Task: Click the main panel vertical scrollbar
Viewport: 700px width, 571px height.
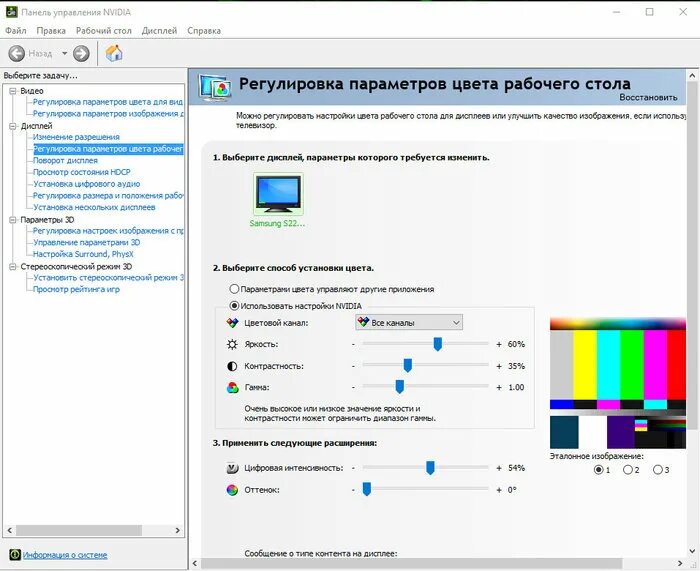Action: pyautogui.click(x=692, y=256)
